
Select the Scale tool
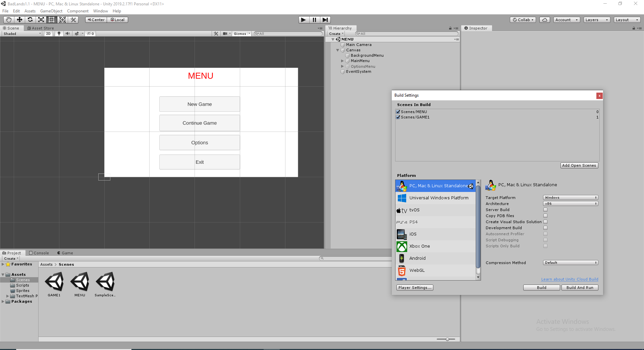41,19
